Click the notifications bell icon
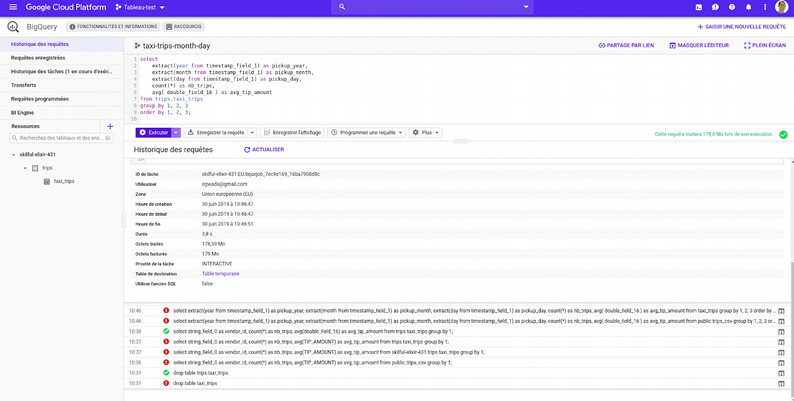The width and height of the screenshot is (794, 401). tap(748, 7)
